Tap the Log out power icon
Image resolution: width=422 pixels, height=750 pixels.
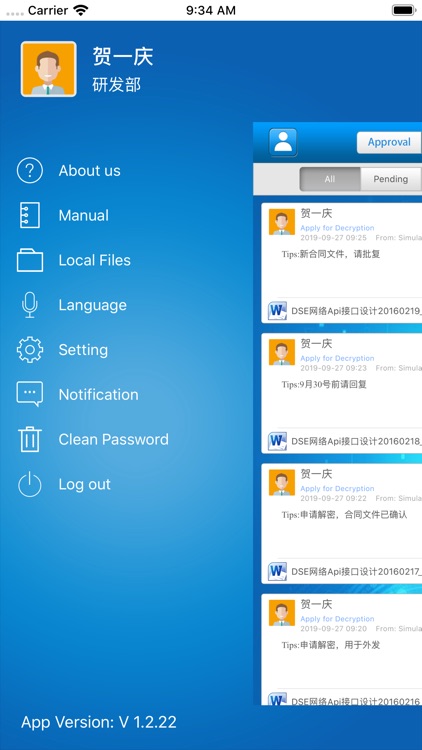[x=30, y=484]
